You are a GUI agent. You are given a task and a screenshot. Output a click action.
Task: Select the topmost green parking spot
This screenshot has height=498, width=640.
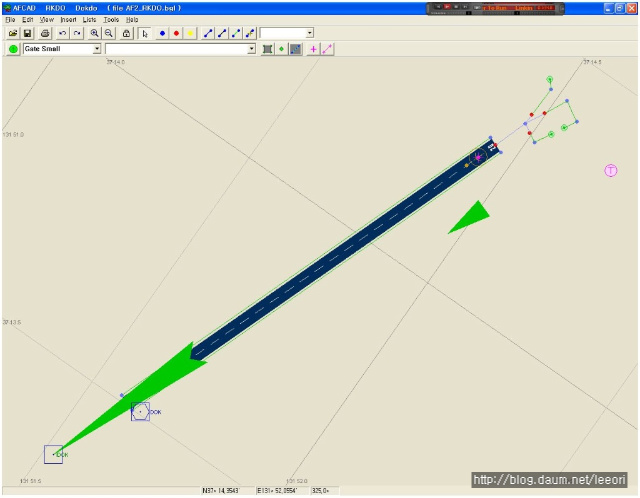pyautogui.click(x=549, y=79)
